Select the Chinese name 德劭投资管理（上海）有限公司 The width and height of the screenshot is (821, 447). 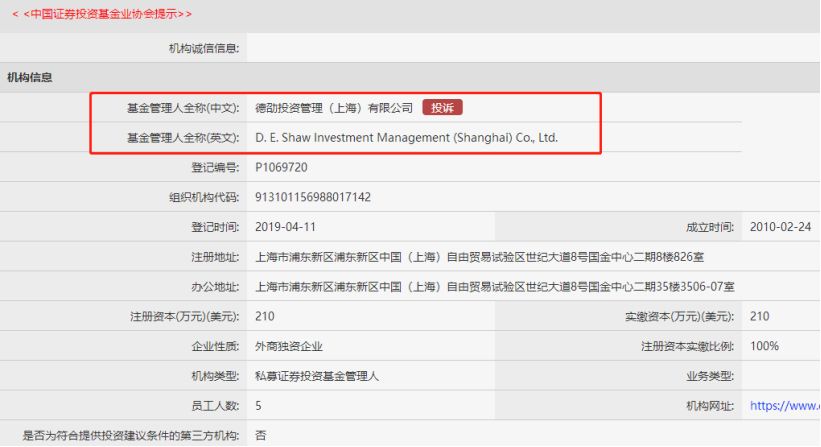click(x=334, y=108)
